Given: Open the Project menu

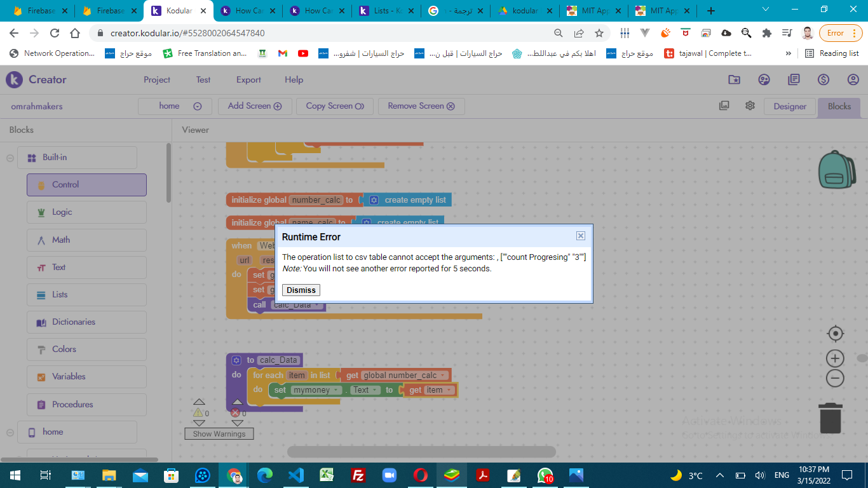Looking at the screenshot, I should coord(157,79).
